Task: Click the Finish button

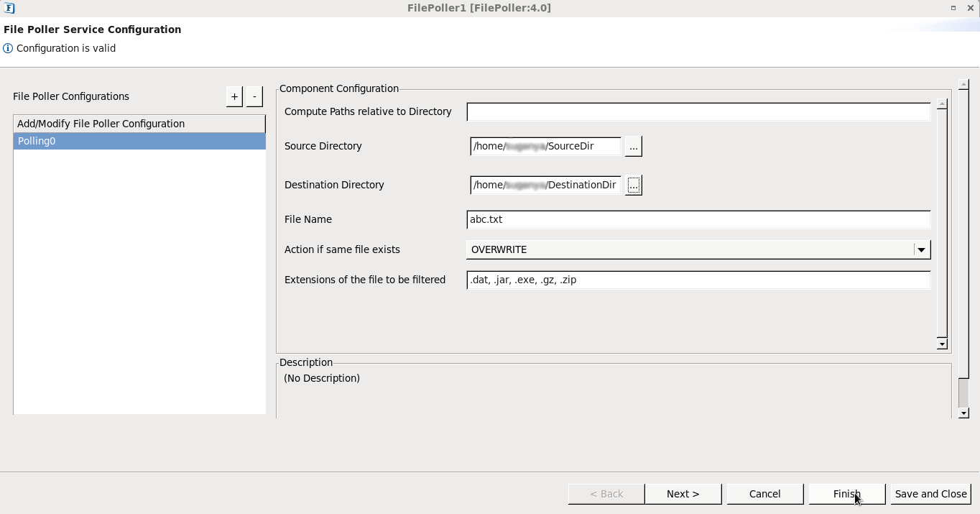Action: click(847, 494)
